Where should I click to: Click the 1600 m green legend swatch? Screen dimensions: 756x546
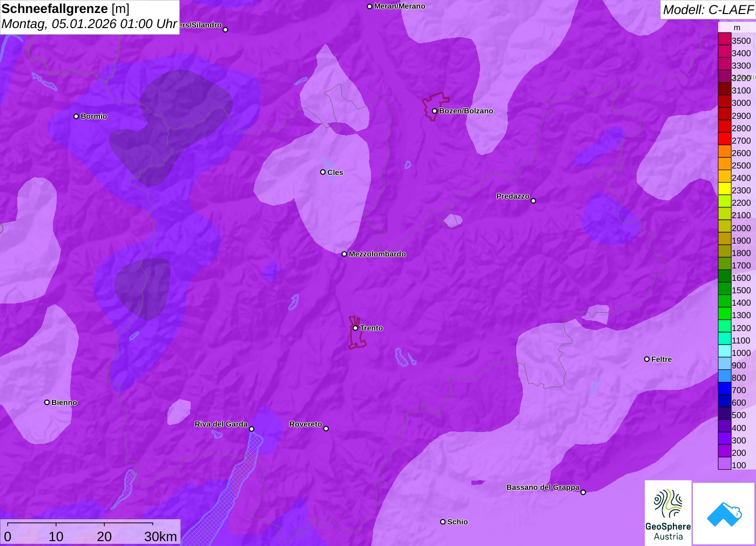pos(725,276)
